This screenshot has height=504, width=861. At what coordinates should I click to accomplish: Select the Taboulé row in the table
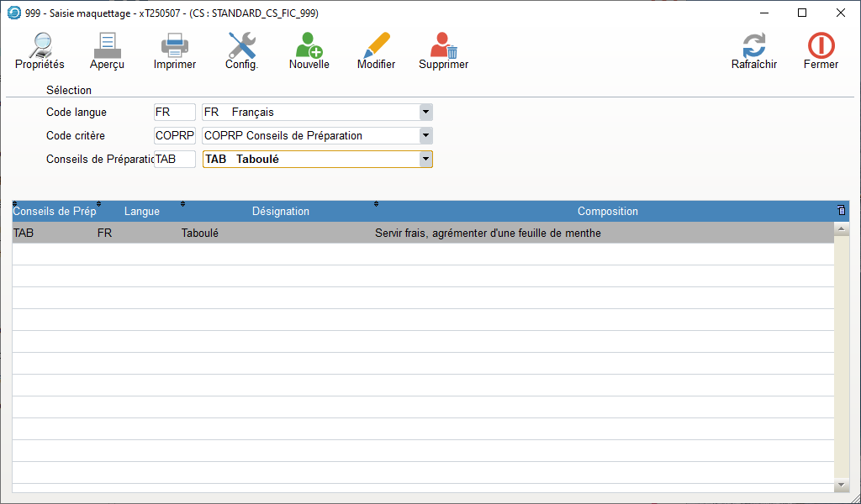[x=420, y=233]
